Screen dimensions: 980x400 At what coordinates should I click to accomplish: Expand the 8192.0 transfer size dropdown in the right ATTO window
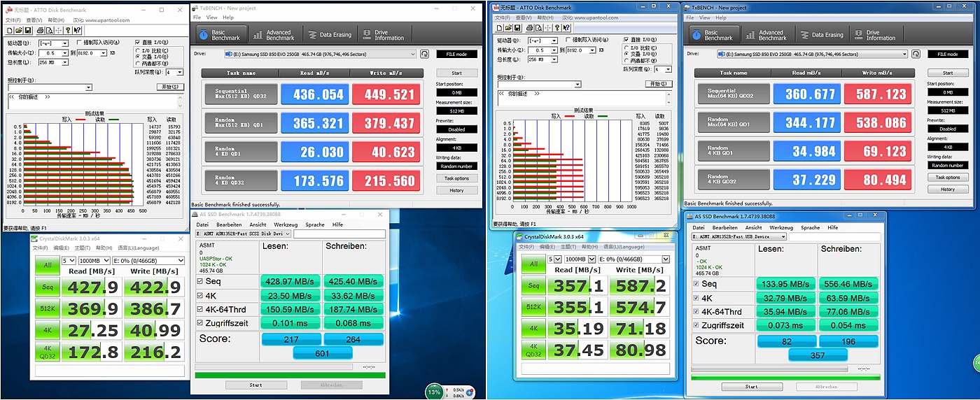(592, 50)
